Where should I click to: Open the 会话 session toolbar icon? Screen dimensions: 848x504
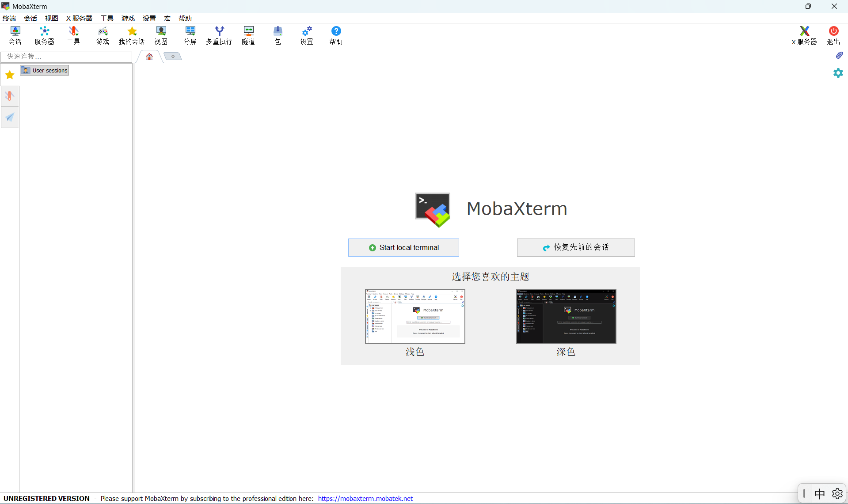tap(15, 35)
